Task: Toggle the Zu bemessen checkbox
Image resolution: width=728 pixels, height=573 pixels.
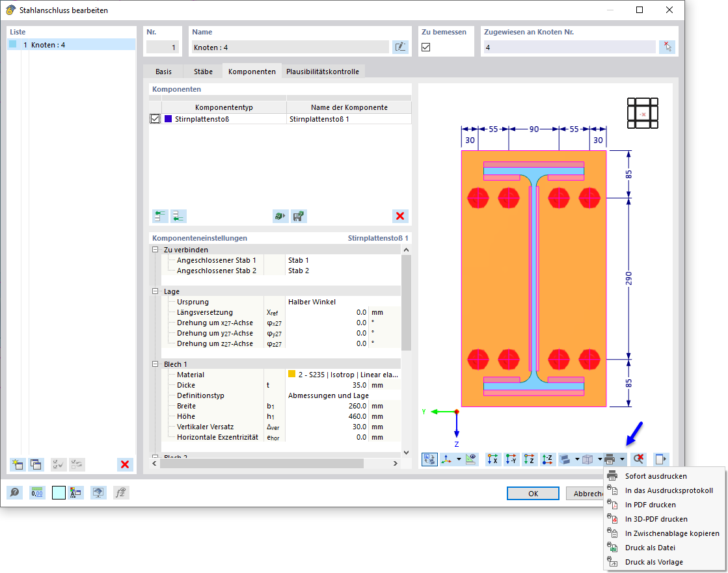Action: (x=425, y=47)
